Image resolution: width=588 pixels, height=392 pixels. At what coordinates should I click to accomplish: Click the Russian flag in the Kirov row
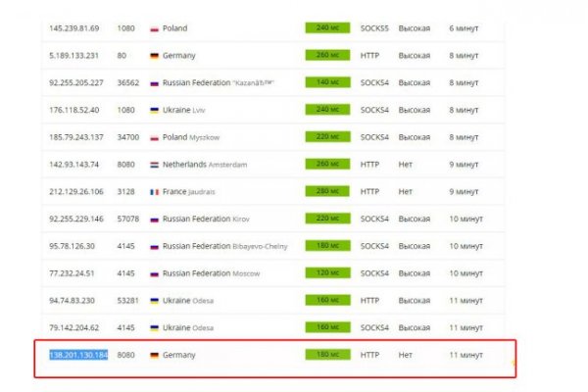[154, 220]
